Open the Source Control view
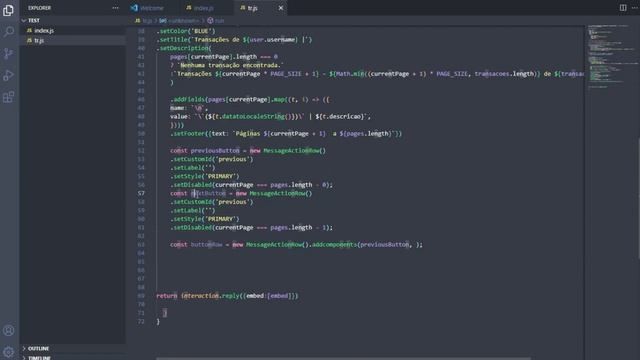This screenshot has width=640, height=360. coord(8,53)
